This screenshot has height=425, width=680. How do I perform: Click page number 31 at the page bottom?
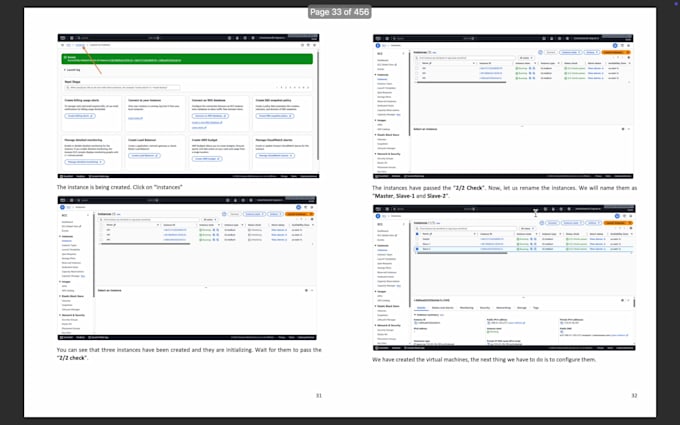(x=319, y=396)
